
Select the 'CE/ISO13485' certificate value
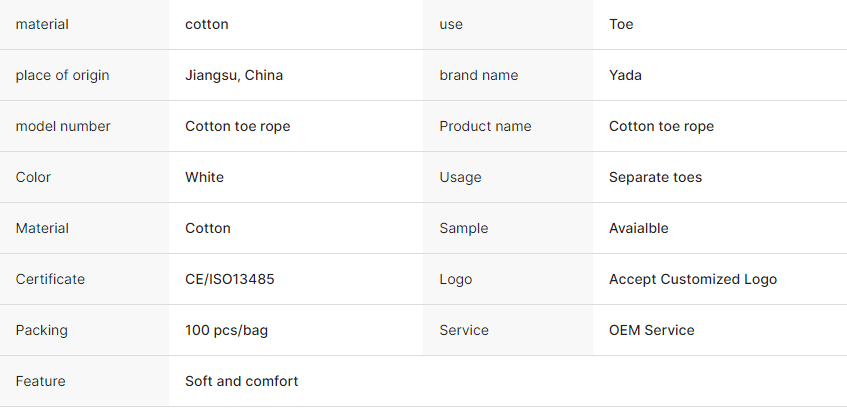pos(230,279)
